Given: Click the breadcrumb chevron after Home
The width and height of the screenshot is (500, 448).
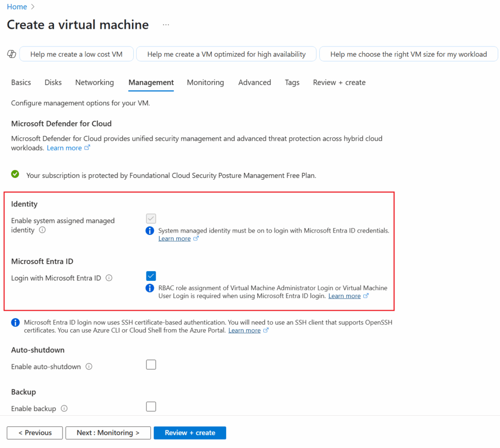Looking at the screenshot, I should tap(33, 7).
